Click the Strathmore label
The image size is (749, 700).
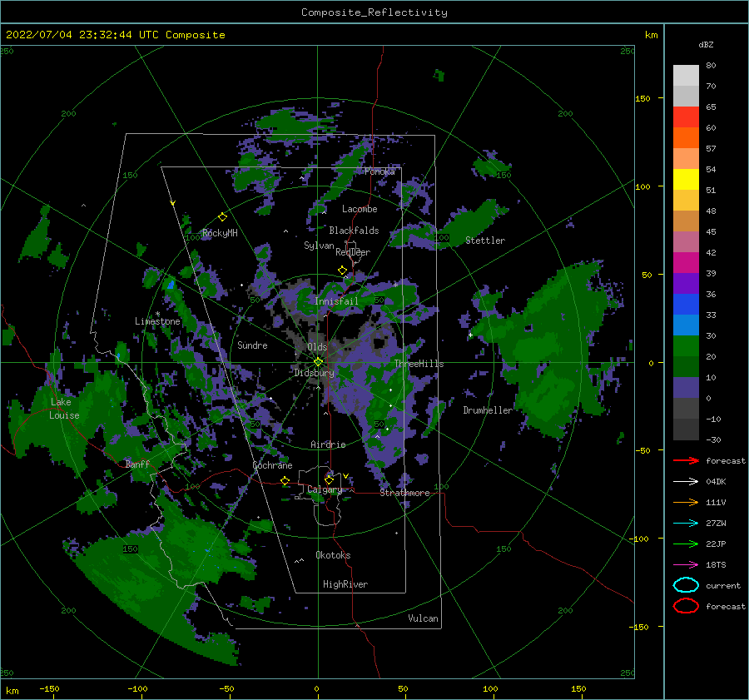point(404,493)
